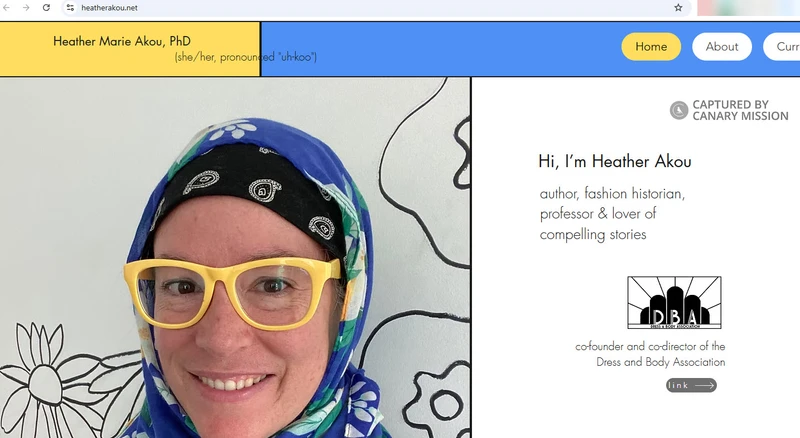This screenshot has width=800, height=438.
Task: Click the "author, fashion historian" tagline
Action: [x=612, y=194]
